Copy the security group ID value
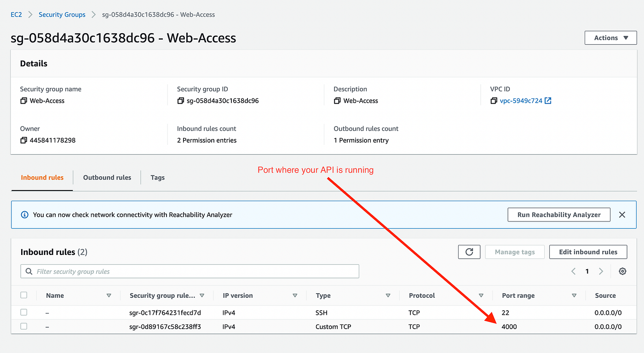The width and height of the screenshot is (644, 353). coord(180,101)
